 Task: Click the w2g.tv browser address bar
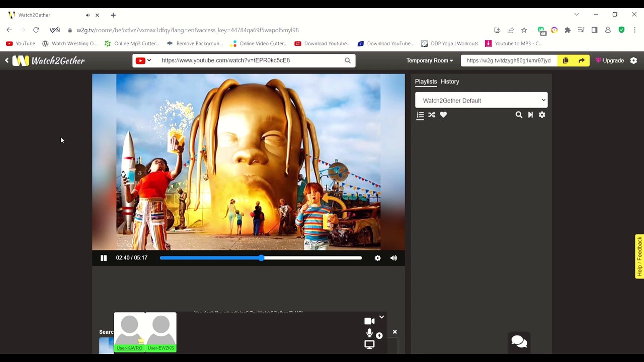(187, 30)
